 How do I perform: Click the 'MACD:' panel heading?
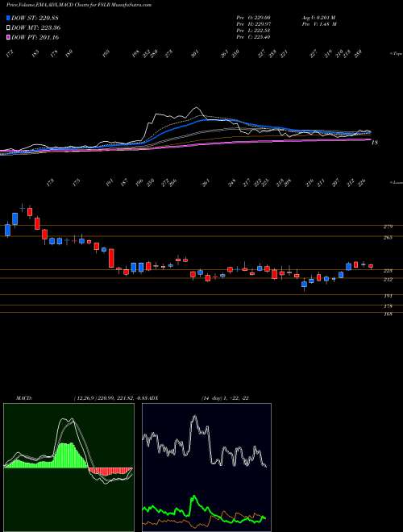point(24,397)
